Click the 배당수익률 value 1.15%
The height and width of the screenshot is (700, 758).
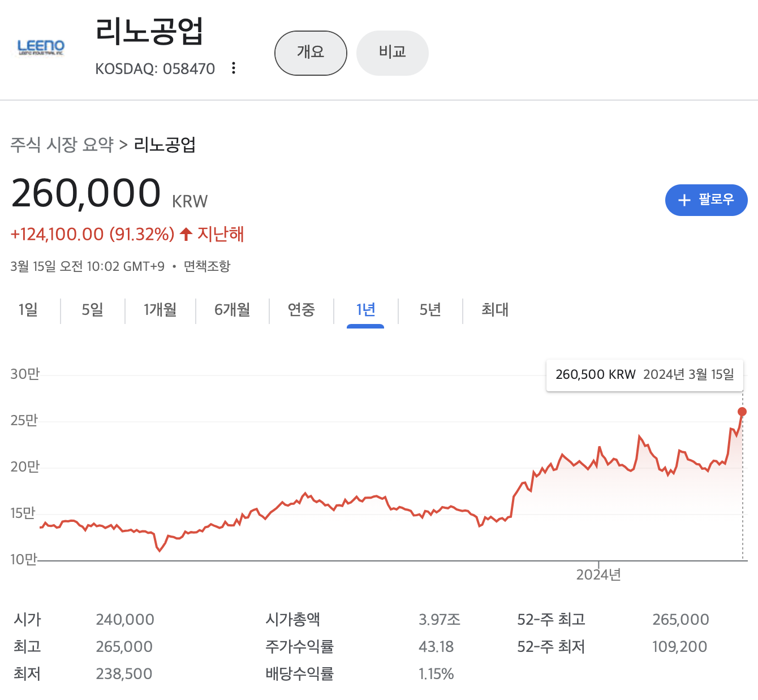coord(436,674)
